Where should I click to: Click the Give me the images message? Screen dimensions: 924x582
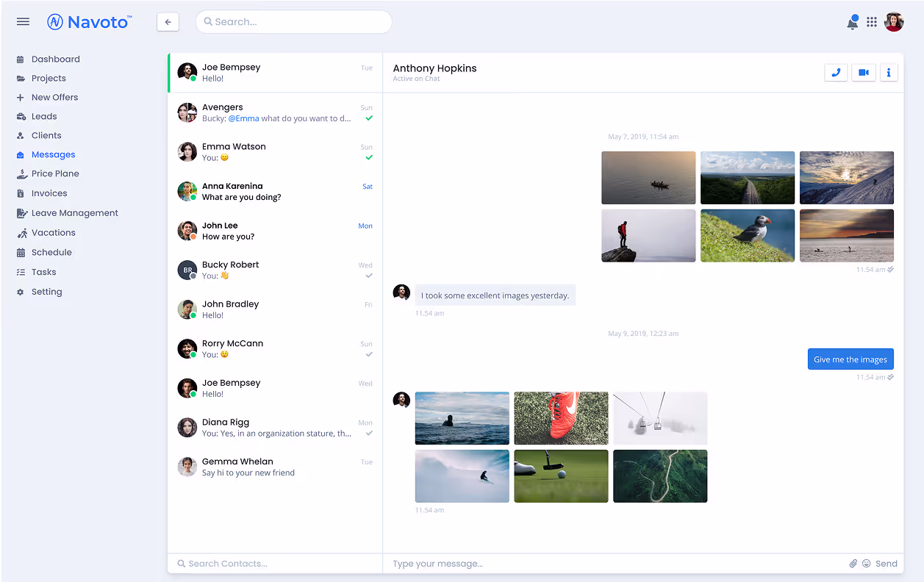click(x=850, y=359)
